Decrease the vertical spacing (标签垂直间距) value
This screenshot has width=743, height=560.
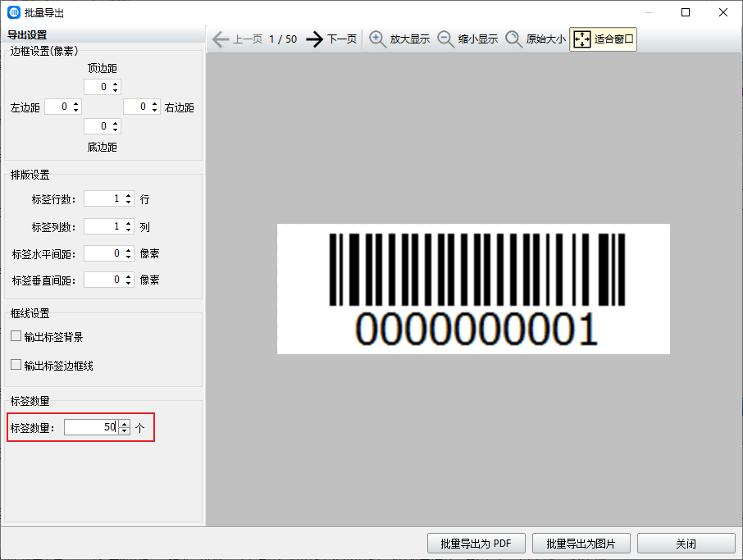click(x=129, y=283)
